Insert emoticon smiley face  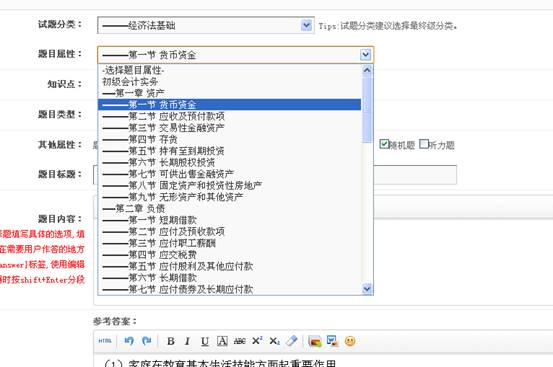[x=350, y=341]
